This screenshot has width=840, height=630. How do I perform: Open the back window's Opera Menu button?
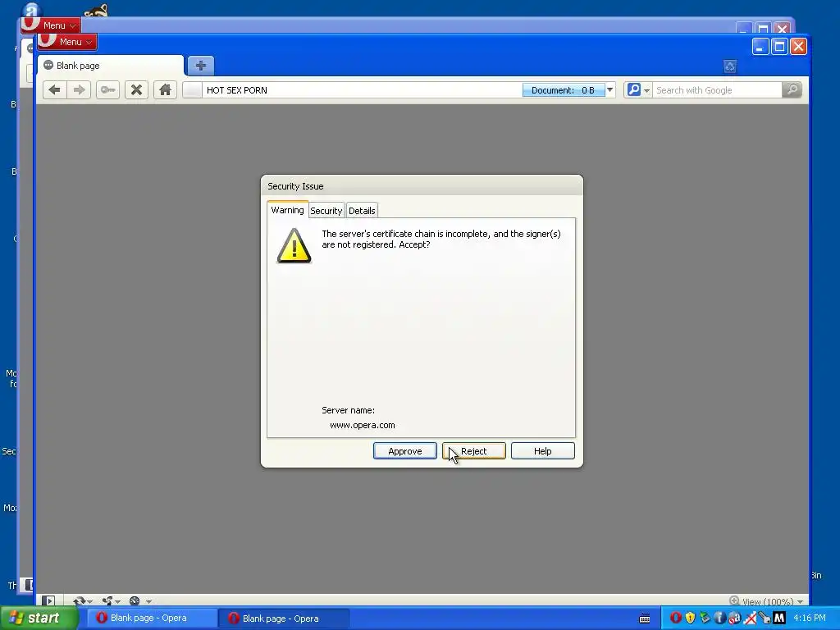pos(52,25)
